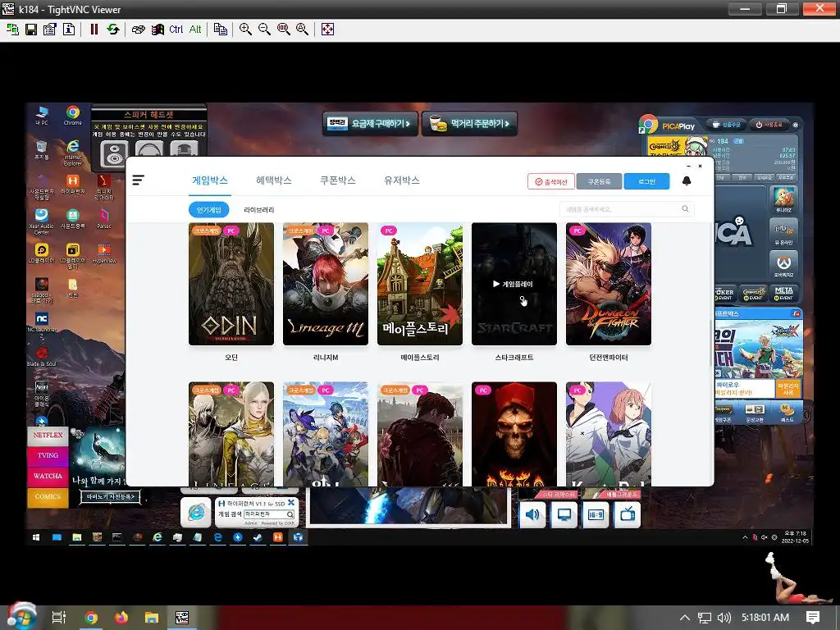Viewport: 840px width, 630px height.
Task: Click the META EVENT banner in PICAPlay
Action: click(783, 293)
